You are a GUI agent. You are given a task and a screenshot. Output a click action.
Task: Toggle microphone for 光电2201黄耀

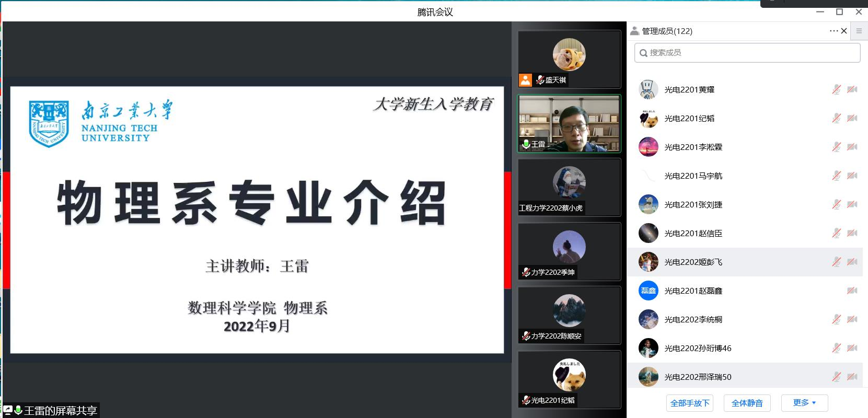pos(836,89)
